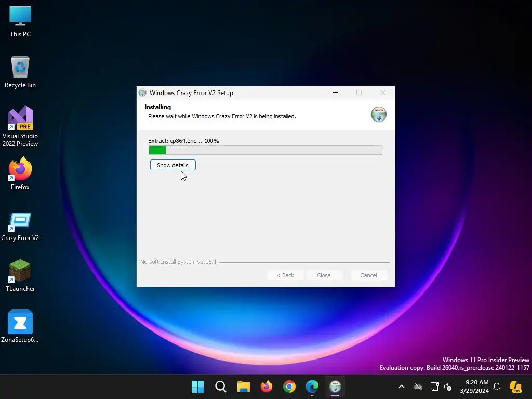Screen dimensions: 532x399
Task: Click 'Nullsoft Install System v3.06.1' text
Action: (x=179, y=262)
